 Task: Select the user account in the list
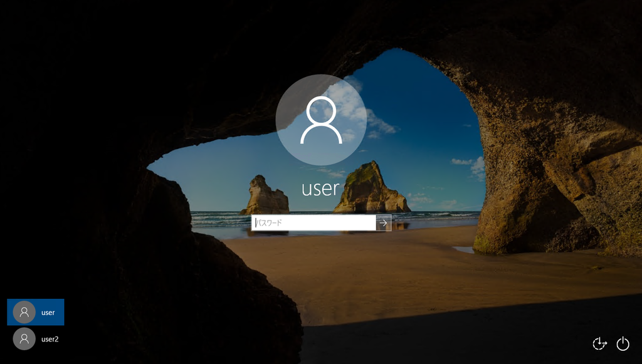(x=36, y=312)
